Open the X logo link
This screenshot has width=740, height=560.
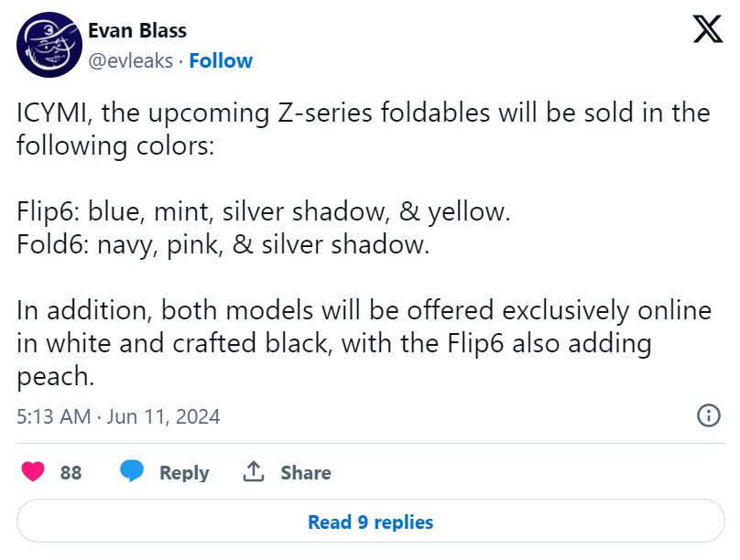[x=707, y=32]
